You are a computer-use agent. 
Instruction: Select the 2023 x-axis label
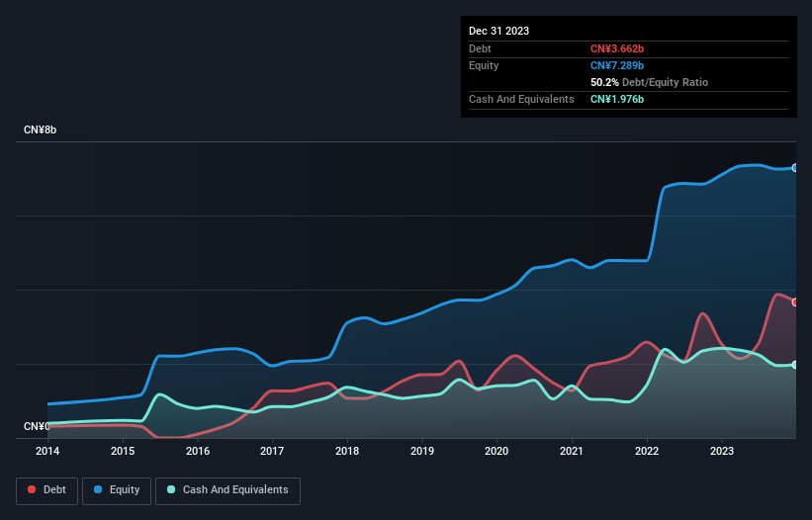tap(722, 451)
